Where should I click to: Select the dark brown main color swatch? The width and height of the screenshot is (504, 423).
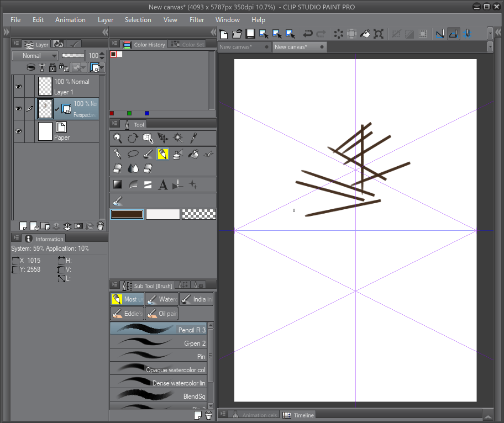(x=127, y=214)
